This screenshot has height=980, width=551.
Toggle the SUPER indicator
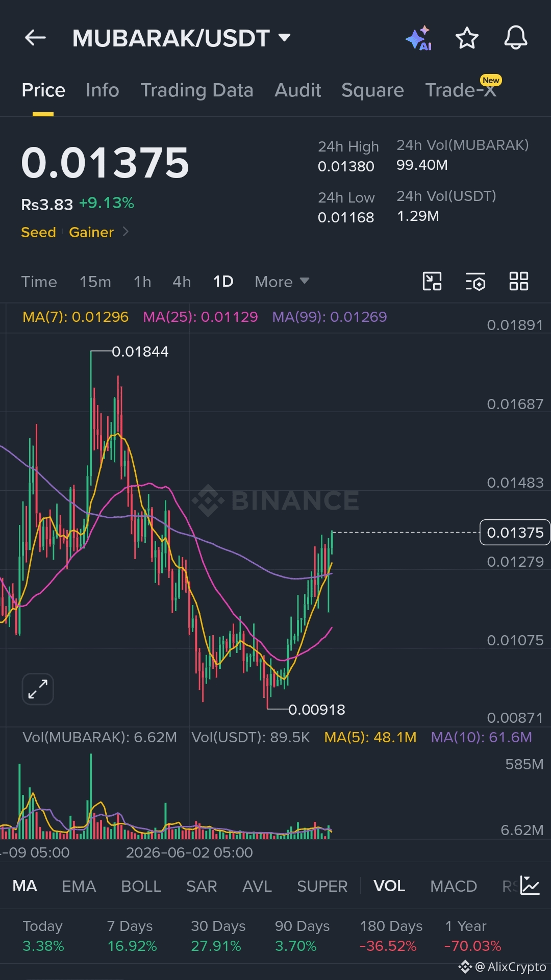click(x=322, y=886)
